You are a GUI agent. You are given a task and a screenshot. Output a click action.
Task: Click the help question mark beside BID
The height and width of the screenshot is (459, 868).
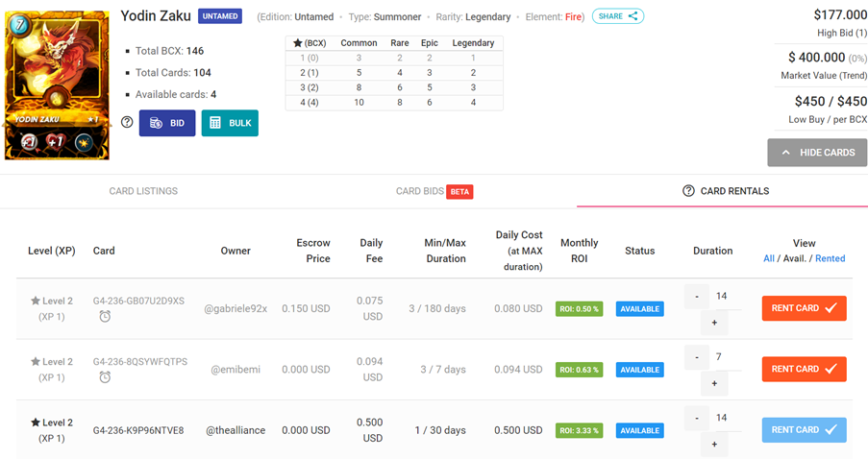(127, 122)
